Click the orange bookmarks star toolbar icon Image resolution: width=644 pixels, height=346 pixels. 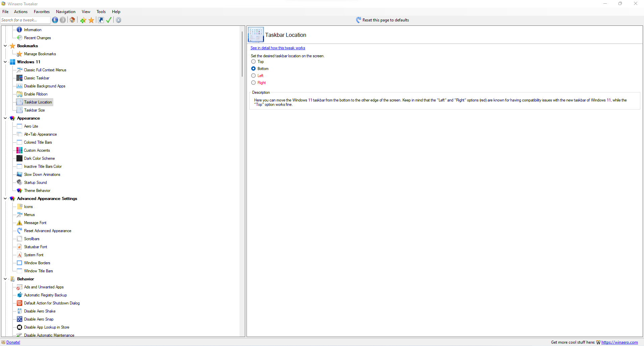(x=91, y=20)
